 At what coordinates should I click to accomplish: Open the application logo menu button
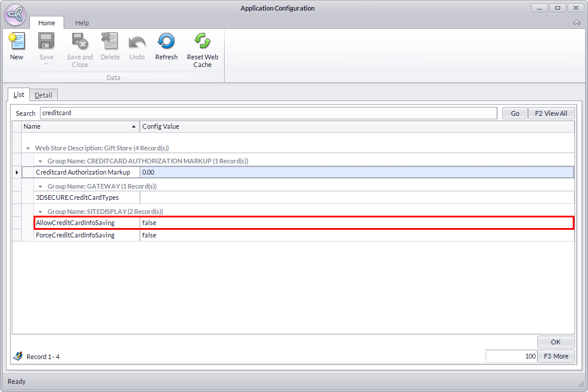[15, 15]
